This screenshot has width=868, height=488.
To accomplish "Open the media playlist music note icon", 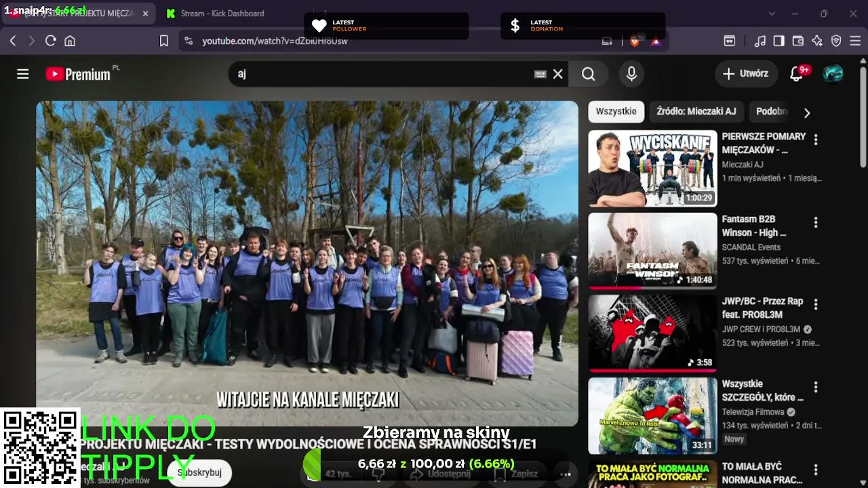I will [x=760, y=41].
